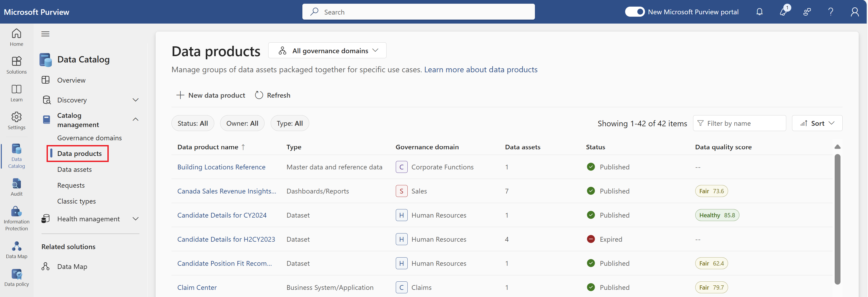Open the Sort dropdown

tap(817, 123)
